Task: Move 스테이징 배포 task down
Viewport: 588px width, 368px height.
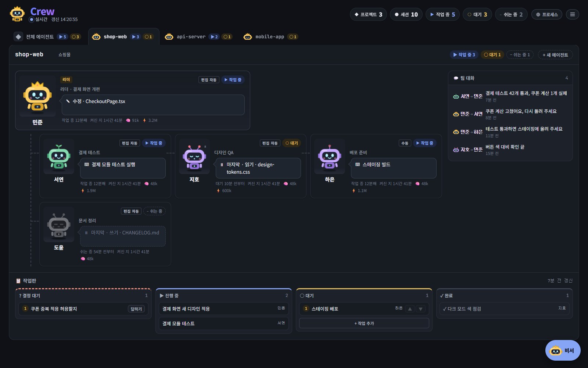Action: click(421, 309)
